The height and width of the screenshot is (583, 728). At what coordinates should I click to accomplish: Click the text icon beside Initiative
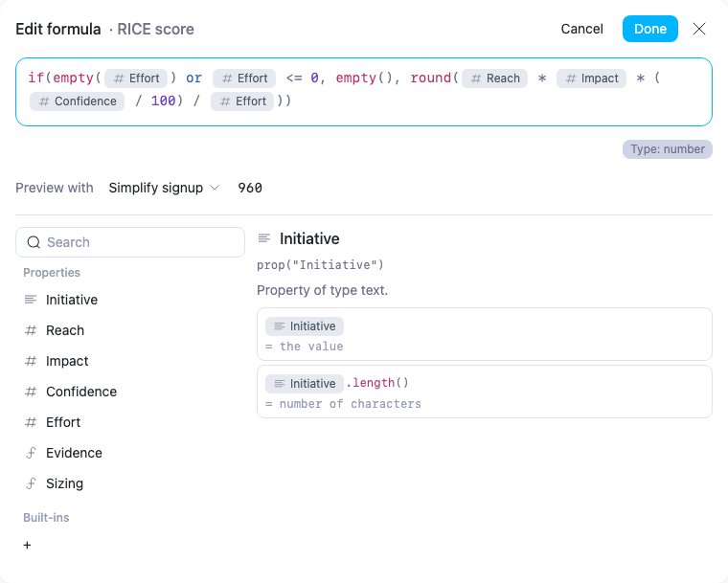tap(31, 300)
